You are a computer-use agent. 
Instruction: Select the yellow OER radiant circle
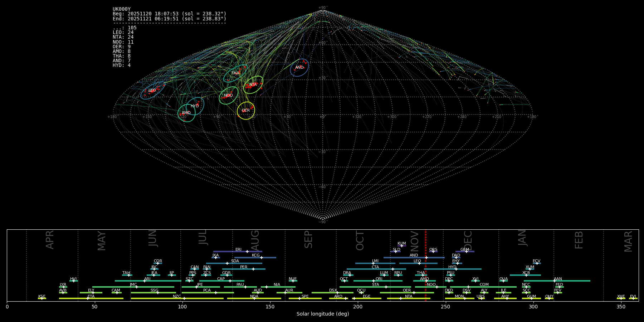[246, 111]
